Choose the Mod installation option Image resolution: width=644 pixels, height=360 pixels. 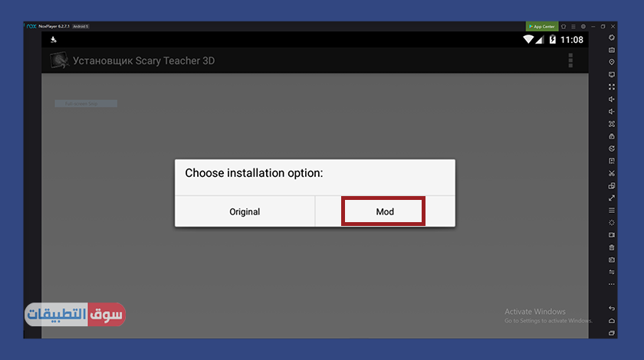(385, 211)
